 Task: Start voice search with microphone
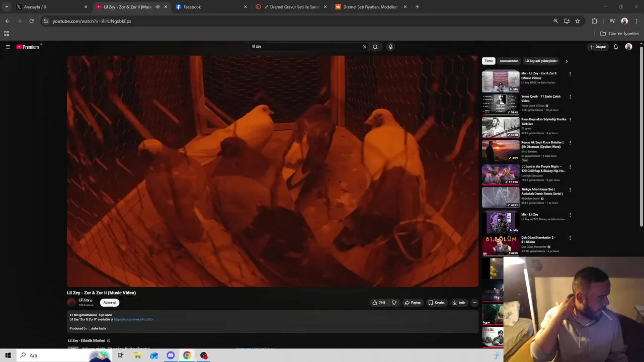coord(390,47)
